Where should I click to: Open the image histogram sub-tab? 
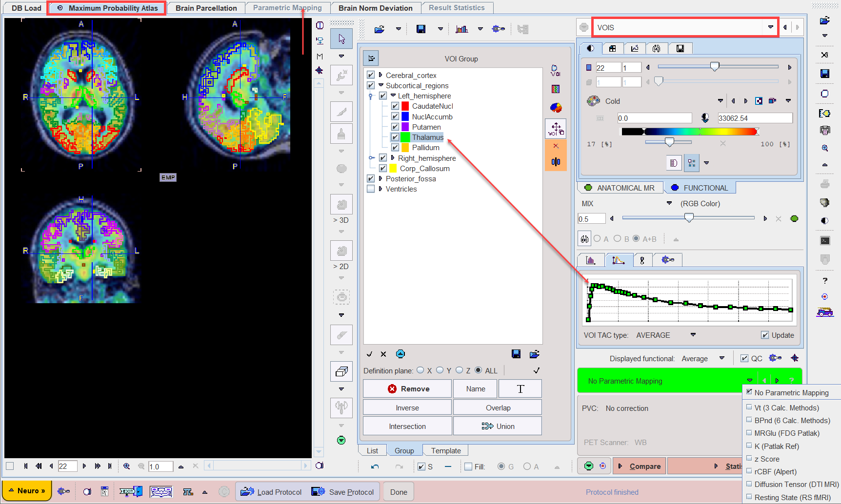point(591,260)
